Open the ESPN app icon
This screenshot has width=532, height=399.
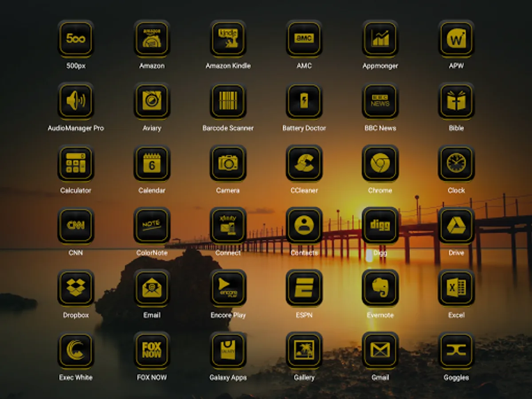click(x=304, y=288)
